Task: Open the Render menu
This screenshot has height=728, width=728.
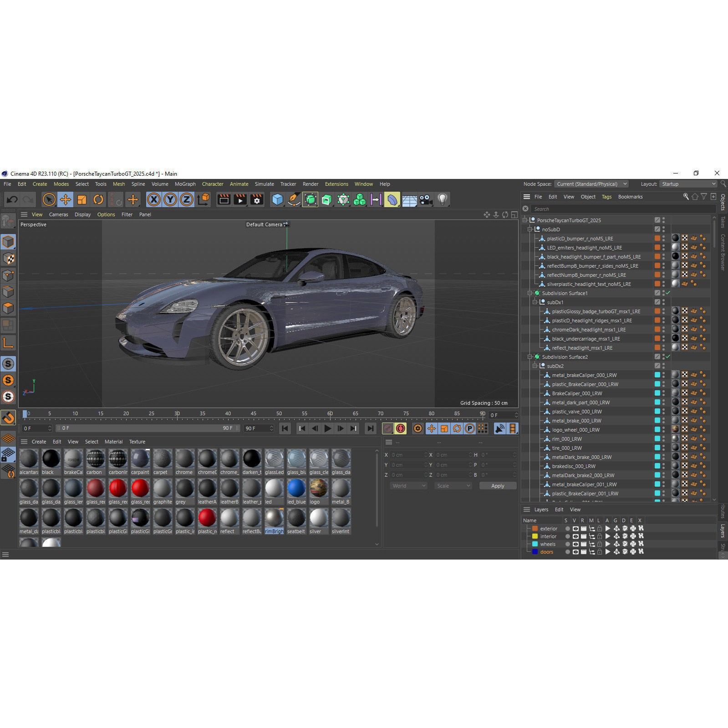Action: pyautogui.click(x=311, y=184)
